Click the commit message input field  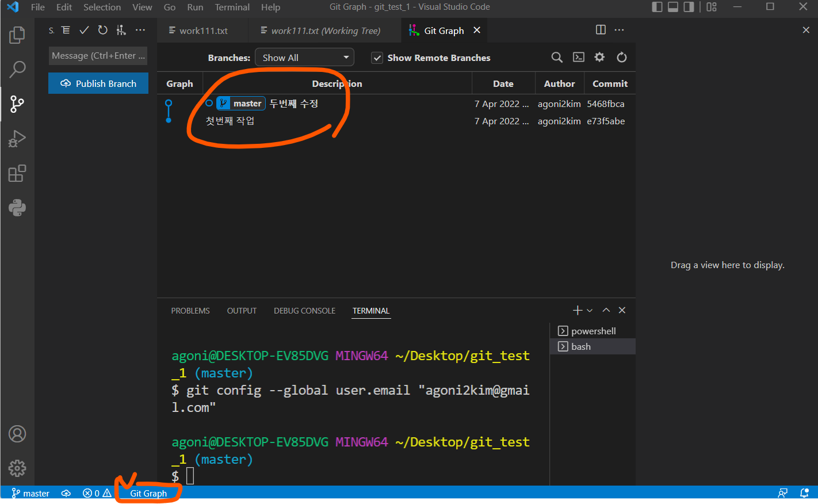(x=98, y=56)
